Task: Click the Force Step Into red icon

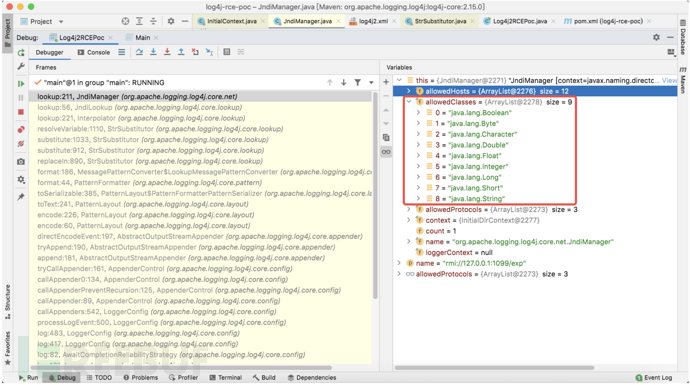Action: pyautogui.click(x=167, y=52)
